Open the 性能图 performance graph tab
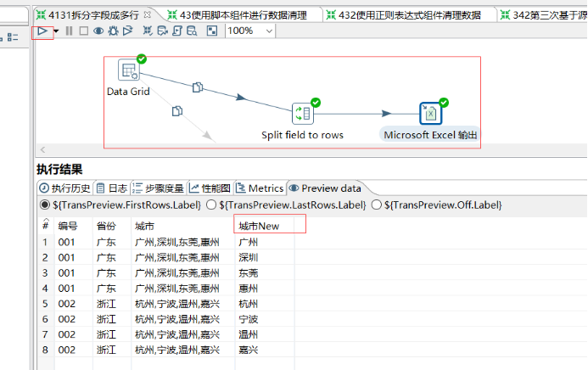The height and width of the screenshot is (370, 588). click(210, 188)
